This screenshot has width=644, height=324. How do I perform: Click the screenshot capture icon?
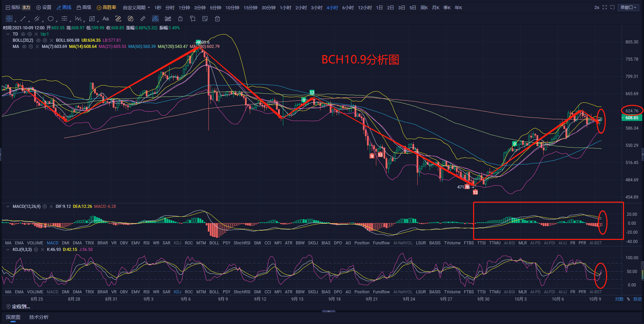tap(612, 7)
